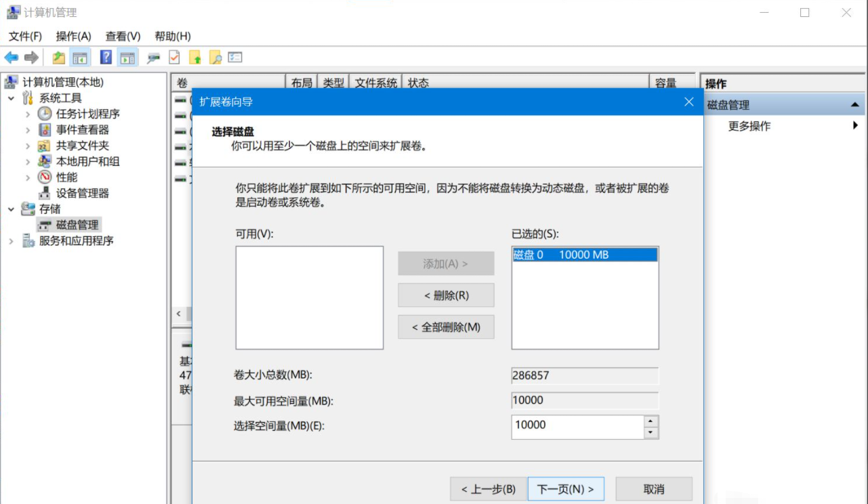Viewport: 868px width, 504px height.
Task: Open Event Viewer (事件查看器) in the tree
Action: point(82,129)
